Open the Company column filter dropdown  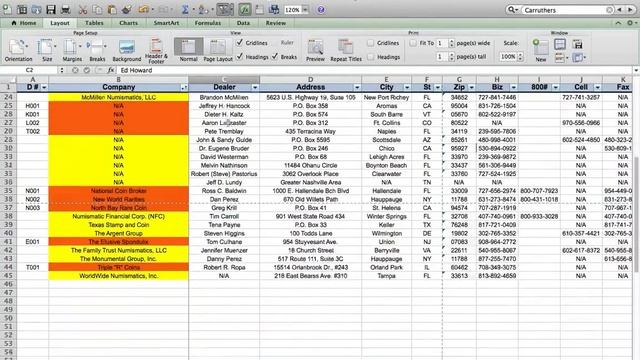tap(184, 87)
